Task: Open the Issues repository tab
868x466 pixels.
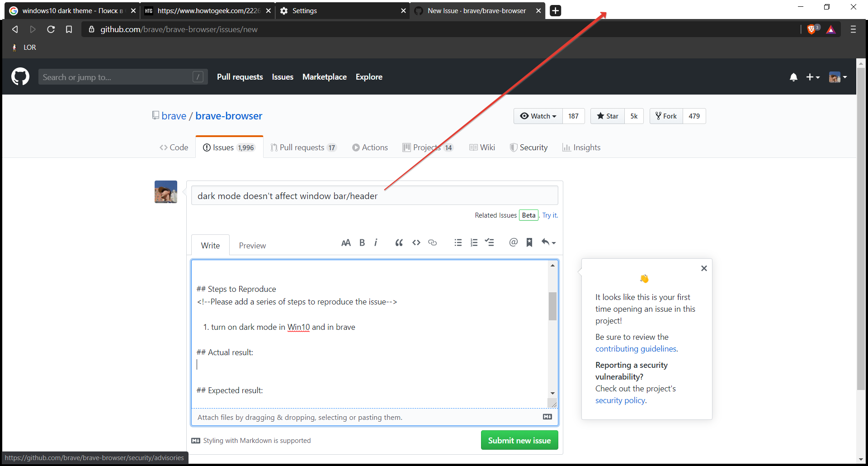Action: point(229,147)
